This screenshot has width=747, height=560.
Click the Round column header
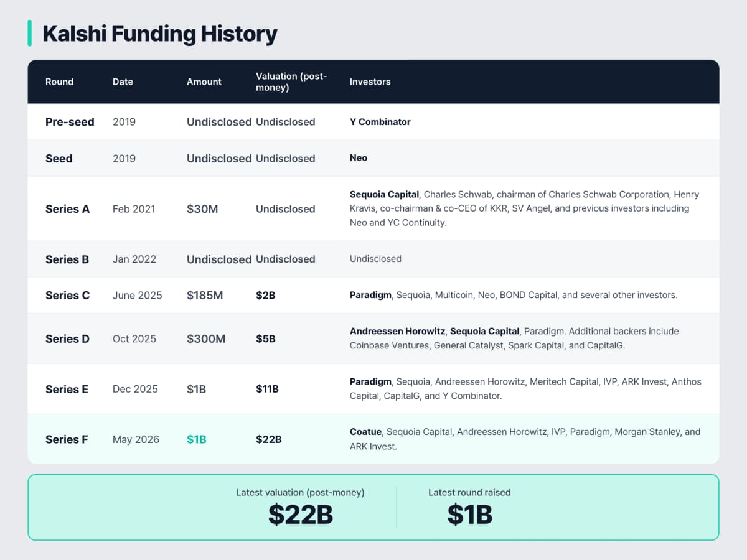[59, 82]
